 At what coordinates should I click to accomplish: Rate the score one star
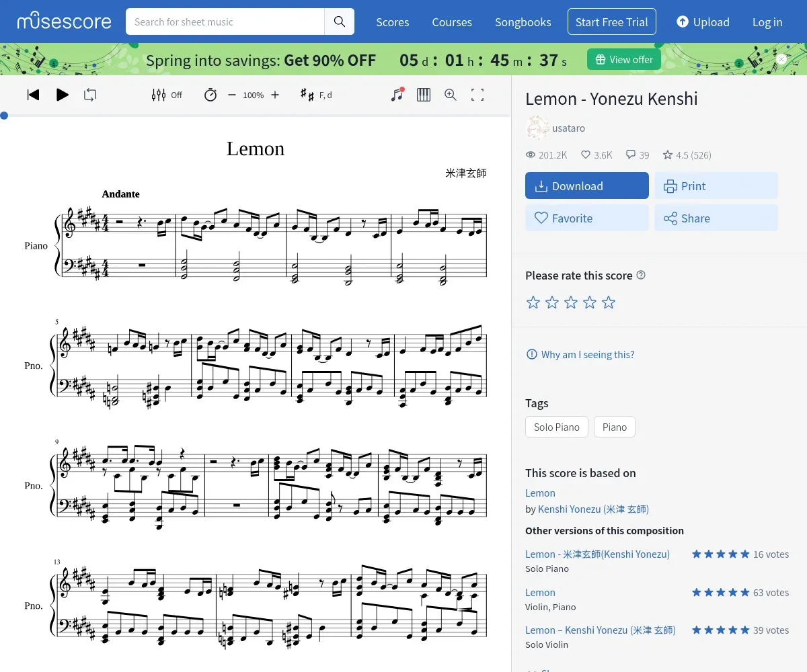coord(533,302)
